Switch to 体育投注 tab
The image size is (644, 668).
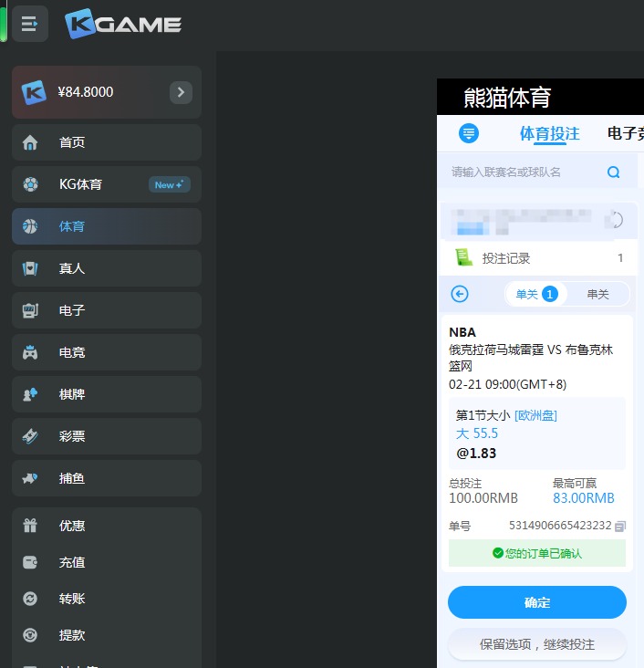tap(549, 134)
